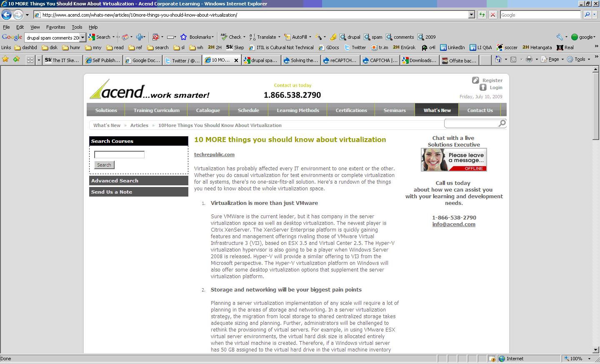The width and height of the screenshot is (600, 364).
Task: Open the address bar history dropdown
Action: pos(472,15)
